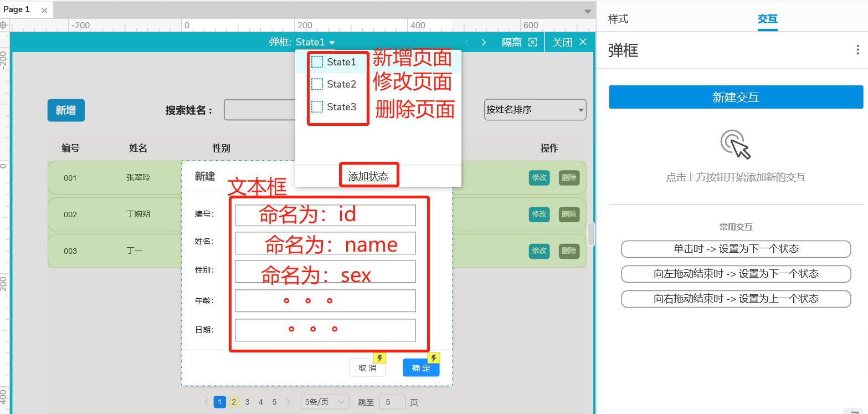Open the 弹框 State1 dropdown
Screen dimensions: 868x414
click(x=315, y=42)
